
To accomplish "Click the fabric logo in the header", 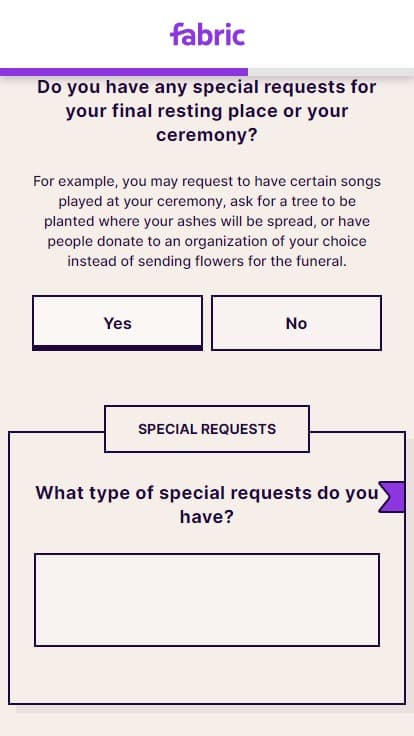I will coord(207,35).
